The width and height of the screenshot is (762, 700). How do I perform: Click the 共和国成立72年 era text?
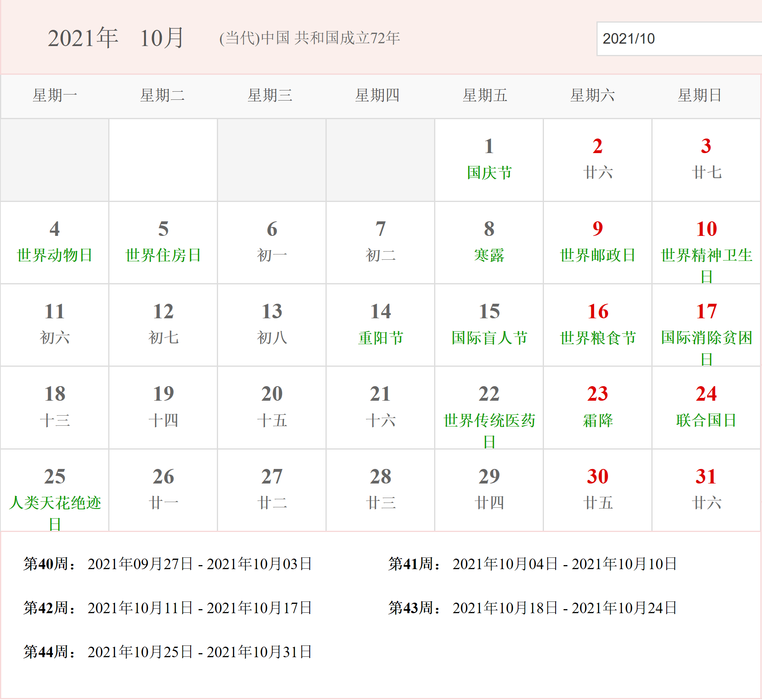click(x=347, y=38)
